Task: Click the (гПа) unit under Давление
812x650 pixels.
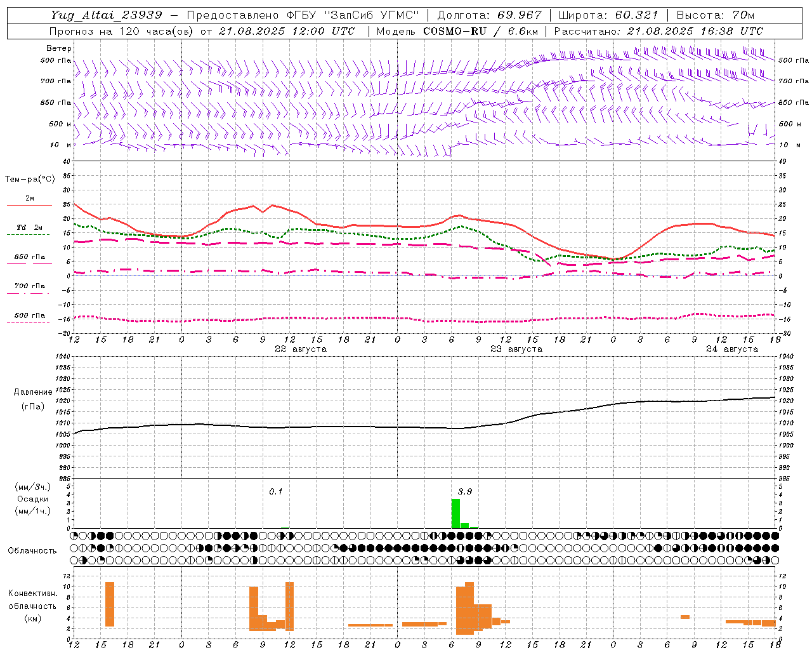Action: pyautogui.click(x=33, y=407)
